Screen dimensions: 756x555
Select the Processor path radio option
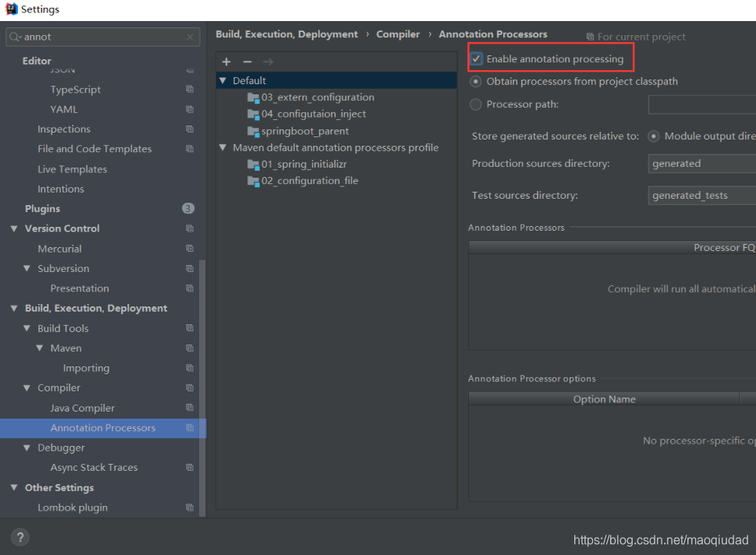(476, 104)
